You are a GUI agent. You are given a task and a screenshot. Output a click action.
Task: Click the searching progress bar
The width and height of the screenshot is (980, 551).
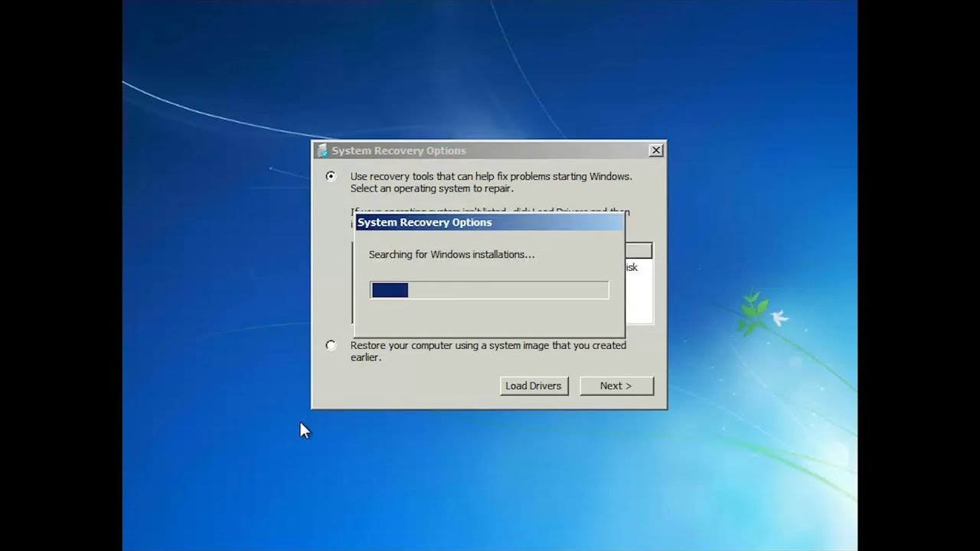click(x=489, y=290)
